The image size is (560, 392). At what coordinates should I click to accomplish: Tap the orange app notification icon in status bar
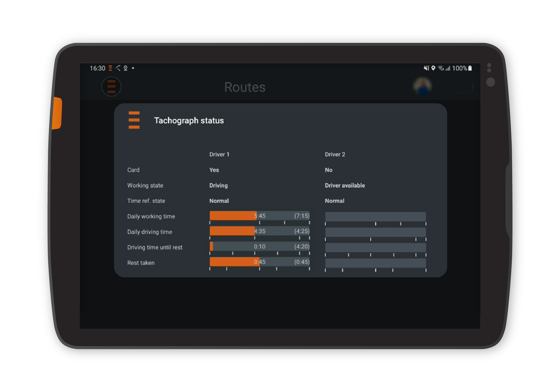pos(110,68)
